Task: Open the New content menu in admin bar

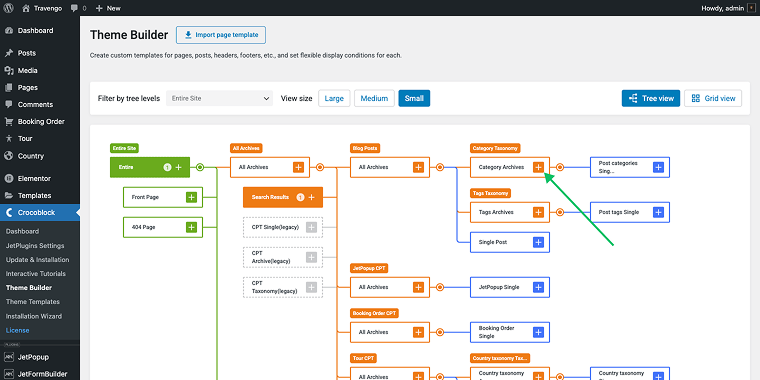Action: (108, 8)
